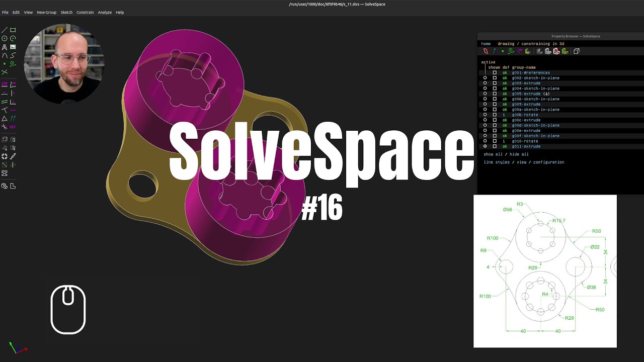Toggle shown checkbox for g003-extrude
This screenshot has height=362, width=644.
pos(495,83)
